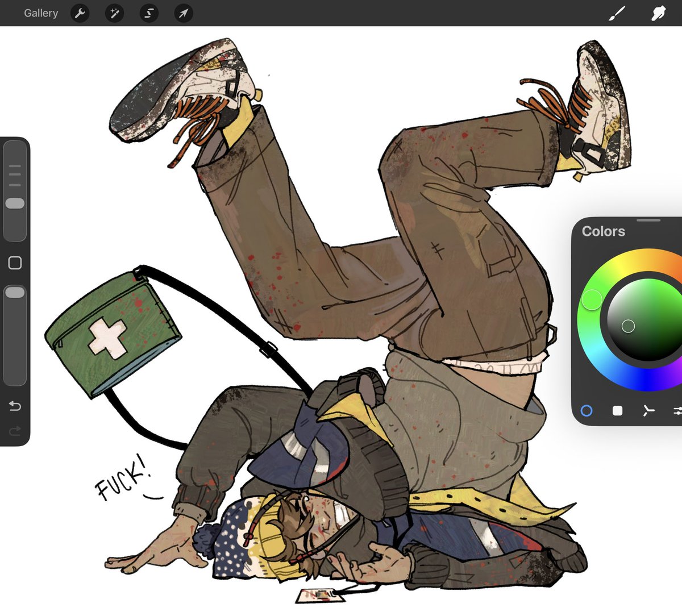Switch to the Classic square color mode
Screen dimensions: 682x616
(618, 410)
